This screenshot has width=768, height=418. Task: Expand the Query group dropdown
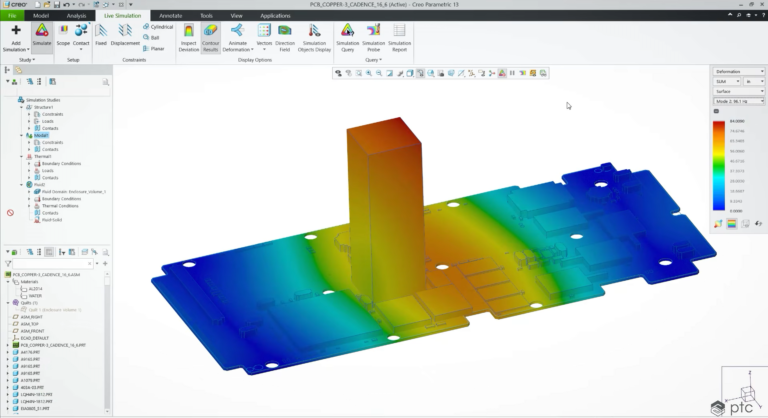(x=373, y=60)
